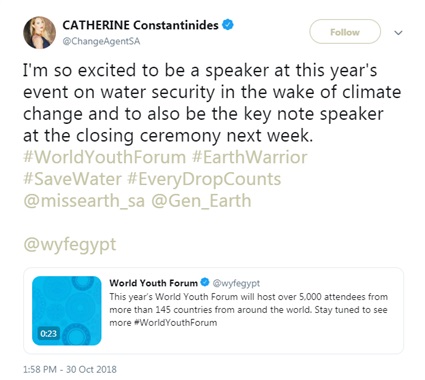Expand the tweet options chevron menu
Screen dimensions: 425x380
click(398, 33)
